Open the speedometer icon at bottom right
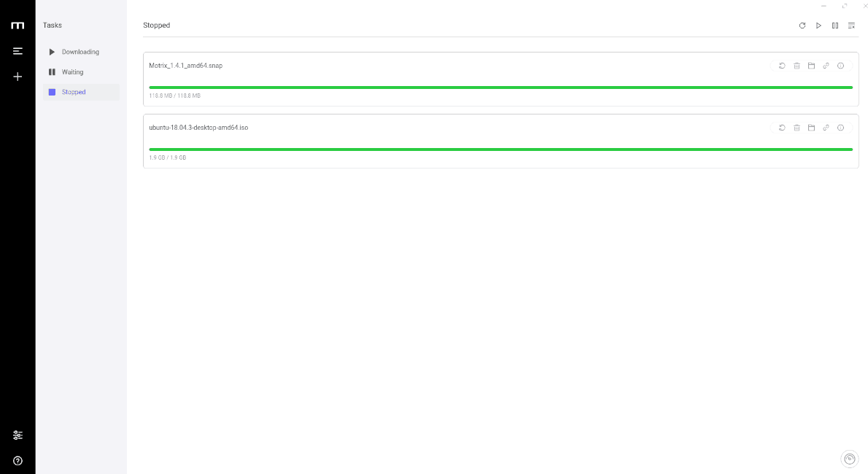 pos(849,459)
